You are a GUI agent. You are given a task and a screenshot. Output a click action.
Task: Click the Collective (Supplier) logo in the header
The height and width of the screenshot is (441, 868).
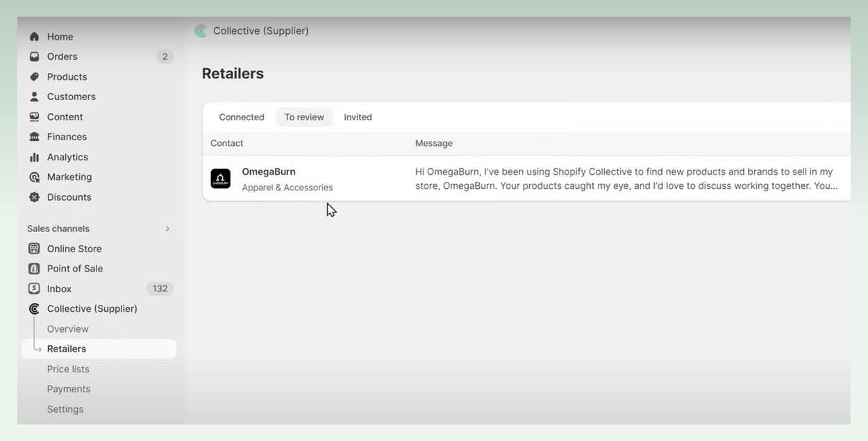point(201,30)
